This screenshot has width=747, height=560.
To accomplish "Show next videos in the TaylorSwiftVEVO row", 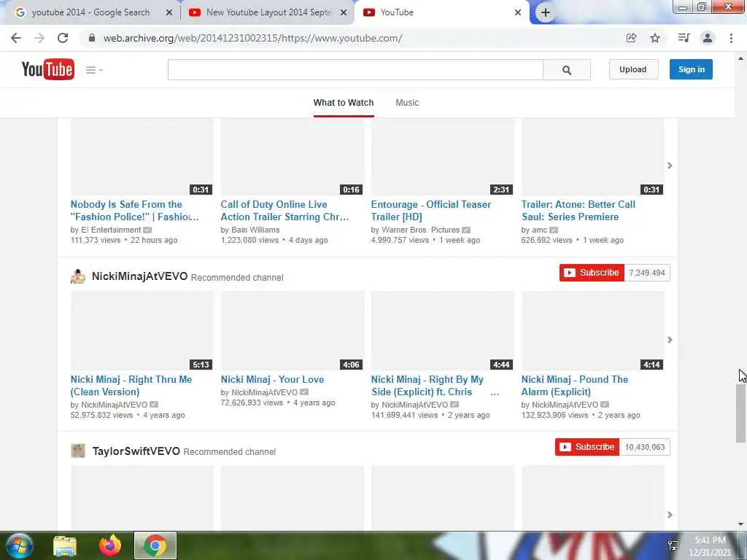I will point(670,515).
